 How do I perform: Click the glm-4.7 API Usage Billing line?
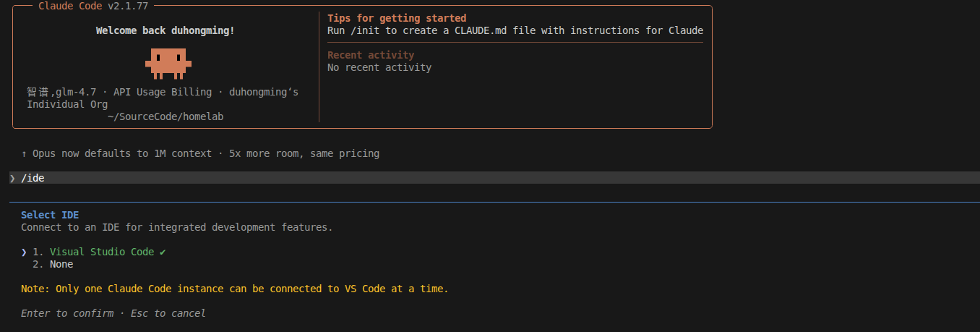163,92
